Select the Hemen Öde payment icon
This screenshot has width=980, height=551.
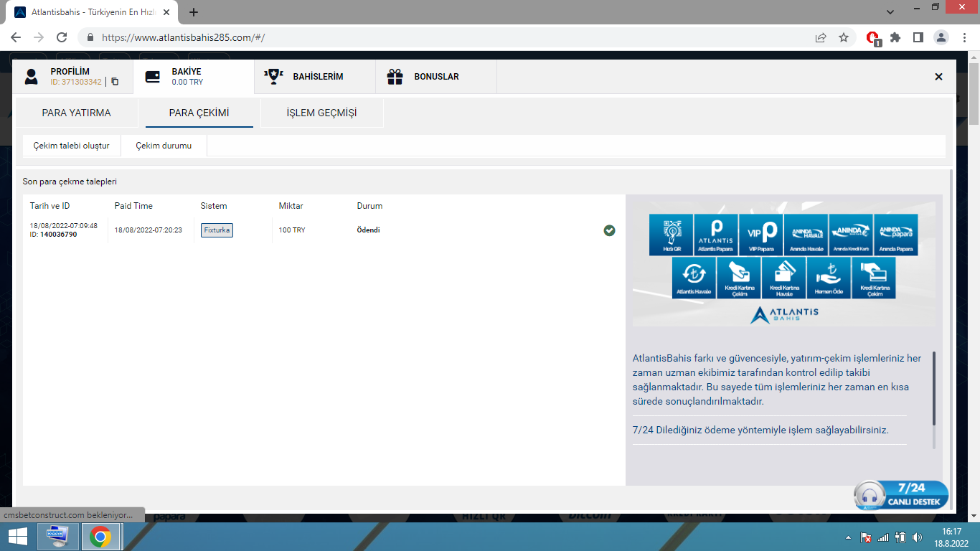(x=828, y=278)
